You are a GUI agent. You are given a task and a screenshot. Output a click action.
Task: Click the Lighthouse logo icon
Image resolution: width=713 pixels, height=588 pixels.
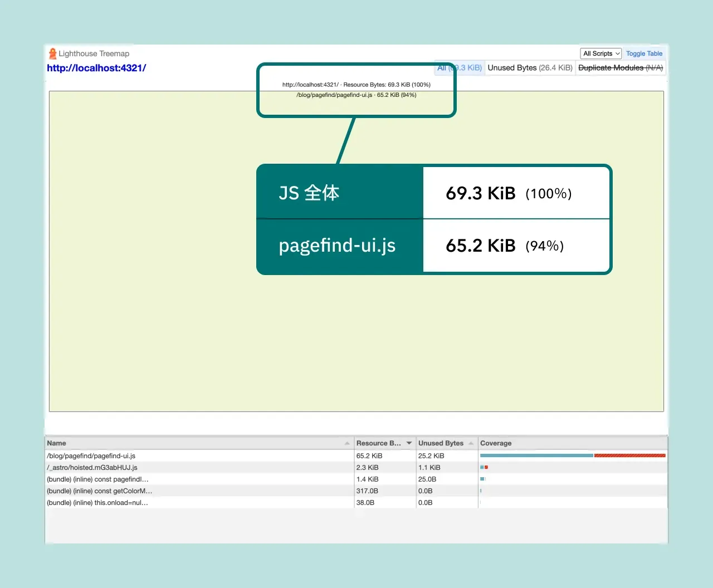(52, 53)
